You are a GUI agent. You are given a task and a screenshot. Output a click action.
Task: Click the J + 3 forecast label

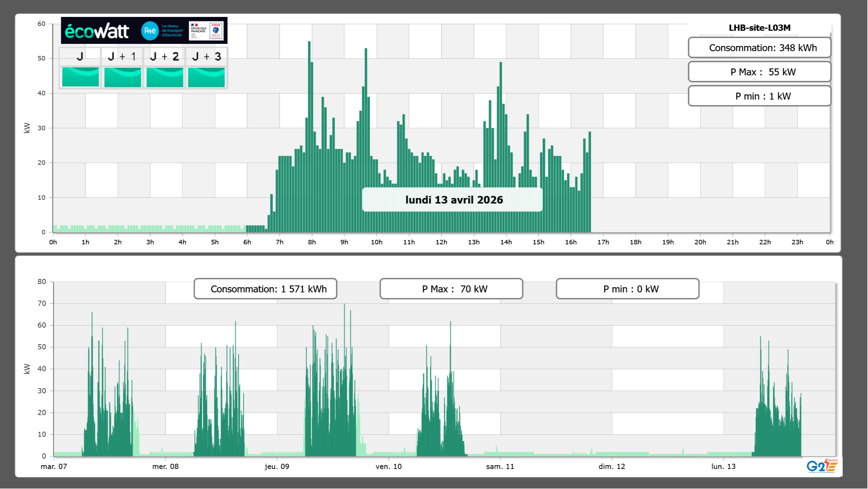pos(206,56)
